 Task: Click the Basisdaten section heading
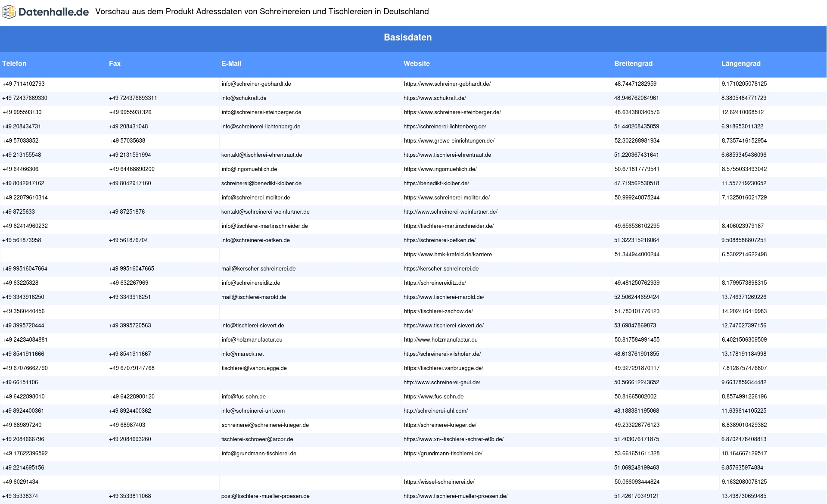[x=407, y=37]
